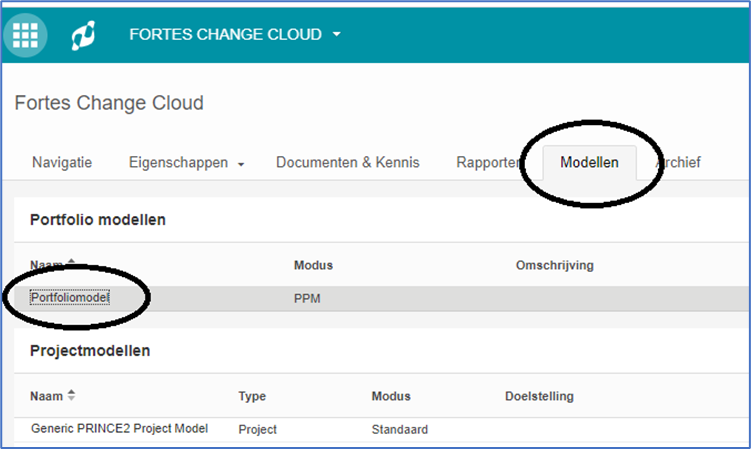Click the Fortes Change Cloud page title
Screen dimensions: 751x449
coord(109,103)
